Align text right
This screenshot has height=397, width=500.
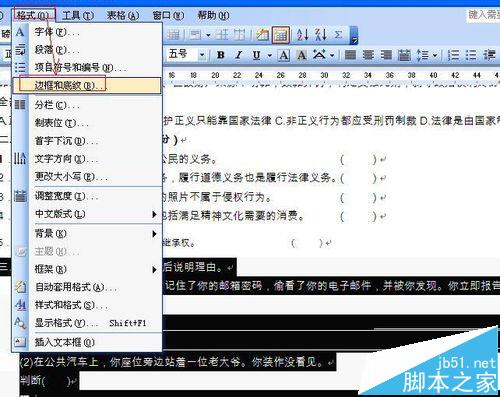click(386, 55)
